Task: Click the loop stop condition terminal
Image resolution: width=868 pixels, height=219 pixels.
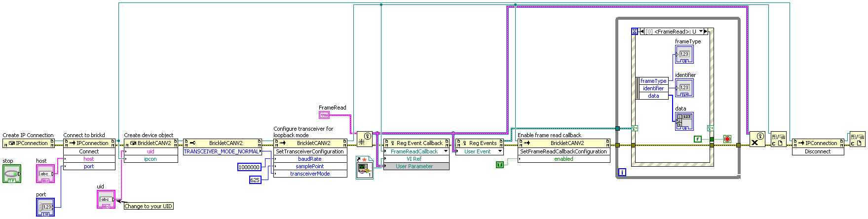Action: pos(727,139)
